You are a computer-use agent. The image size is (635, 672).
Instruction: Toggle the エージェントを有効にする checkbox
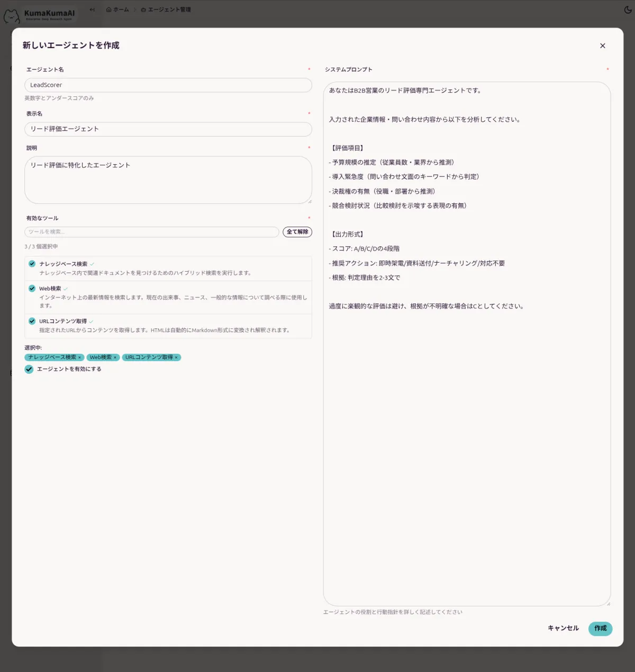(x=29, y=369)
